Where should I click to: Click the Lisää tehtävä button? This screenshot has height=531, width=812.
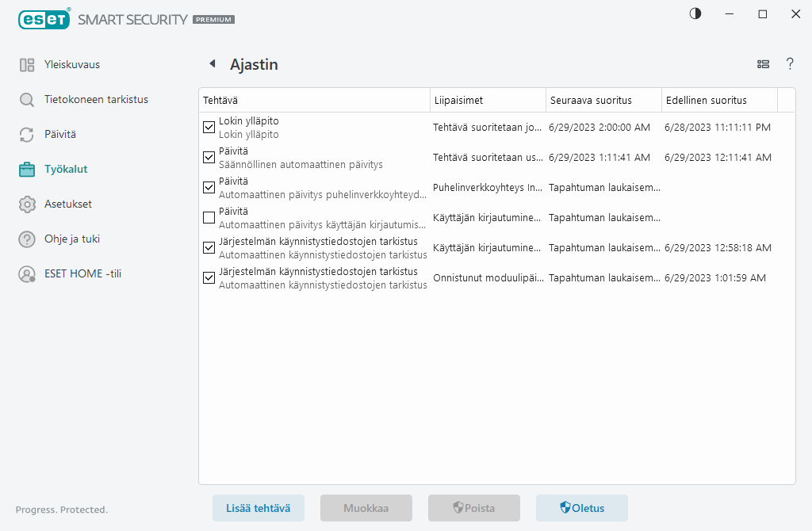pyautogui.click(x=259, y=508)
